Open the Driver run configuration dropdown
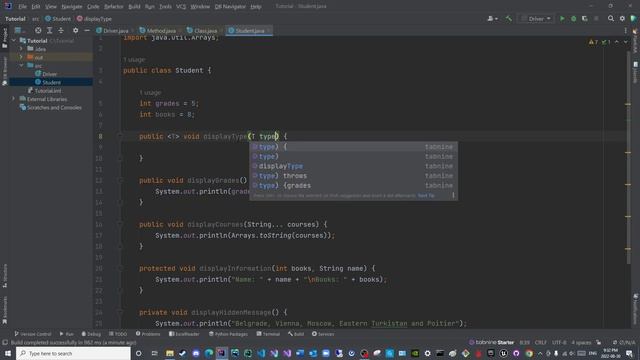 tap(536, 18)
